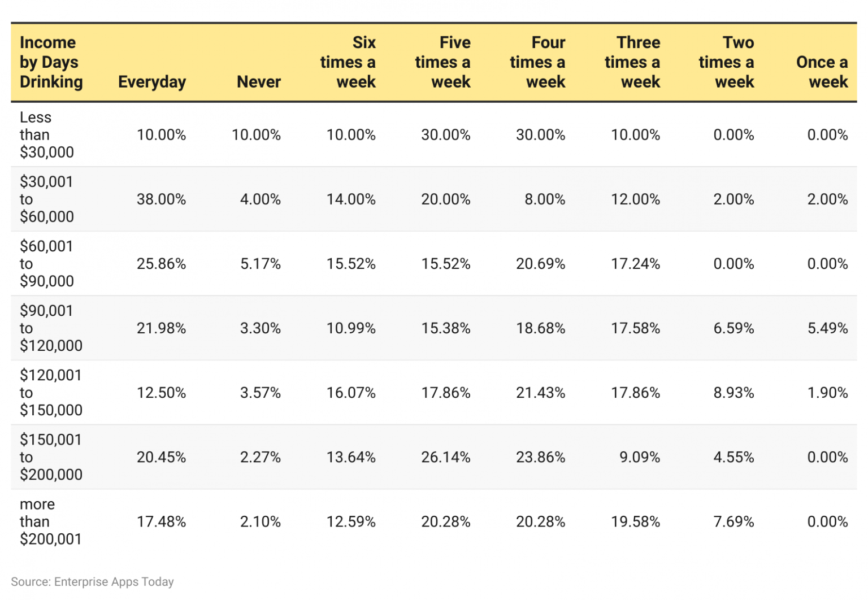
Task: Select the Six times a week header
Action: 348,62
